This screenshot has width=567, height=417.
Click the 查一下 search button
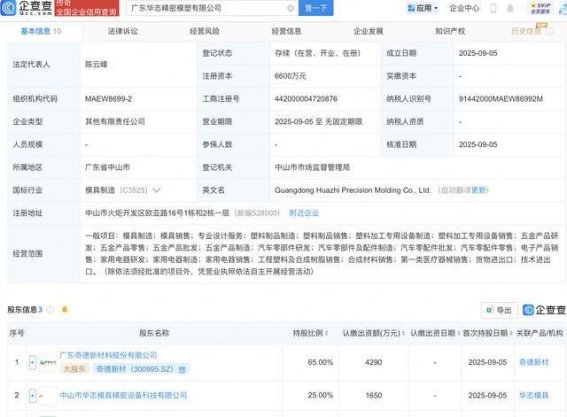(x=316, y=8)
